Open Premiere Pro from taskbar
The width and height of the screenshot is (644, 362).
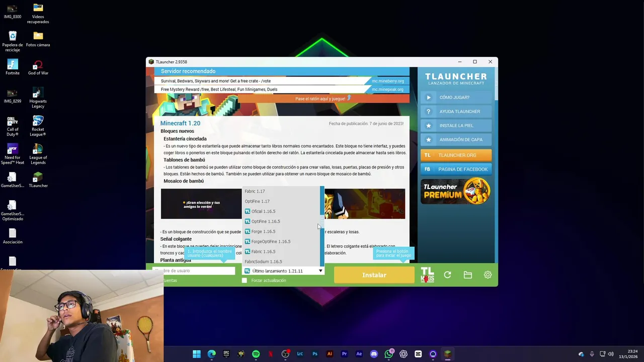pyautogui.click(x=344, y=354)
